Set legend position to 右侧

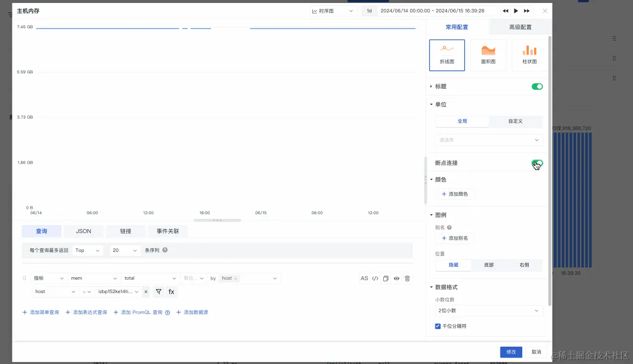pos(524,265)
